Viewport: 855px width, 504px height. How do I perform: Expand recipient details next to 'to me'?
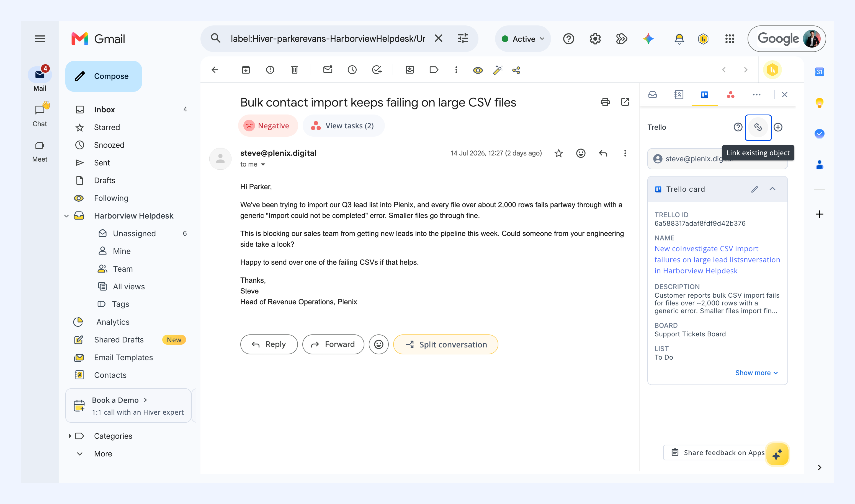click(x=263, y=164)
